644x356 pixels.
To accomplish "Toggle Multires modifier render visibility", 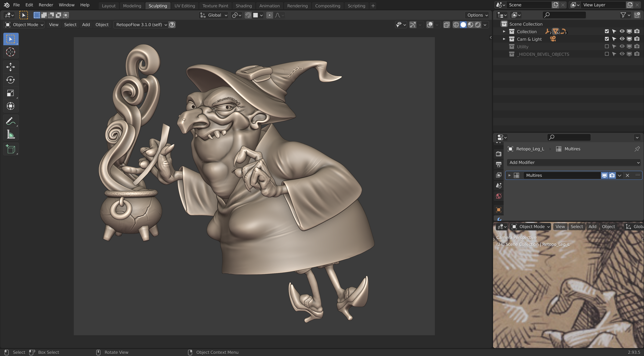I will [612, 175].
